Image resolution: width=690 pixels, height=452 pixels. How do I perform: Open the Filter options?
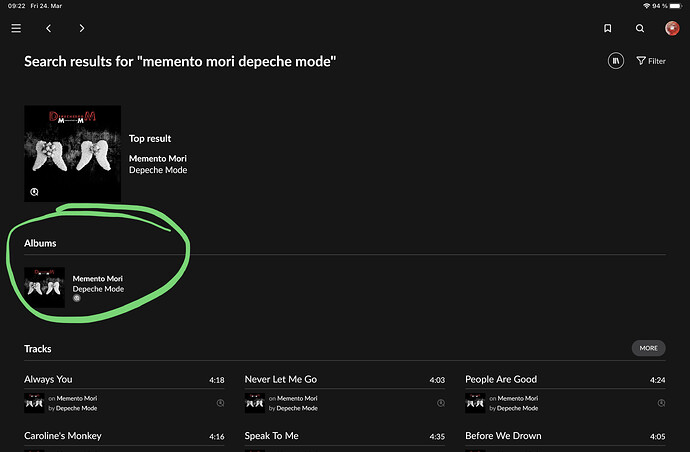651,61
